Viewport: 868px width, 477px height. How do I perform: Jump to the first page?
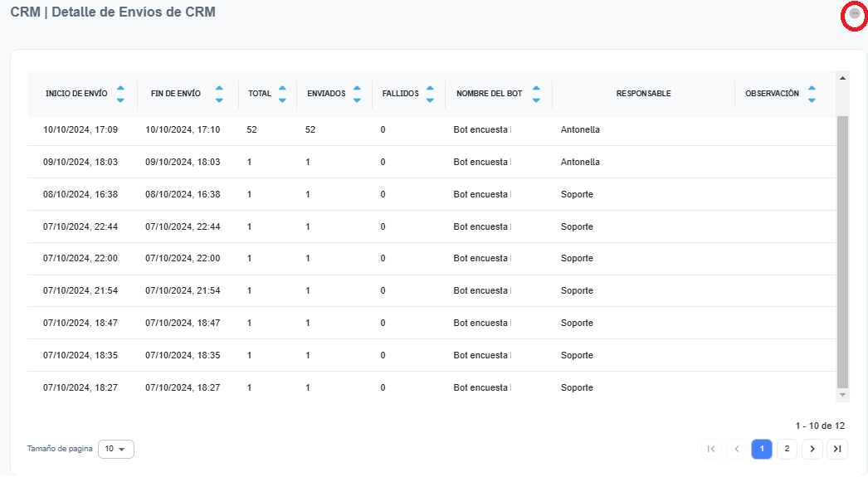(x=710, y=449)
